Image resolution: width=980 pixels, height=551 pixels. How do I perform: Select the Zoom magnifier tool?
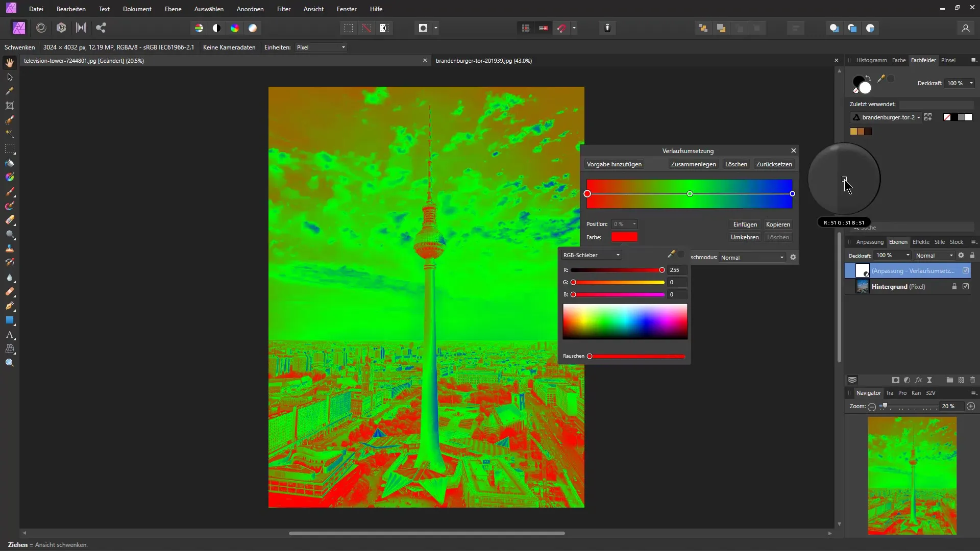coord(10,363)
